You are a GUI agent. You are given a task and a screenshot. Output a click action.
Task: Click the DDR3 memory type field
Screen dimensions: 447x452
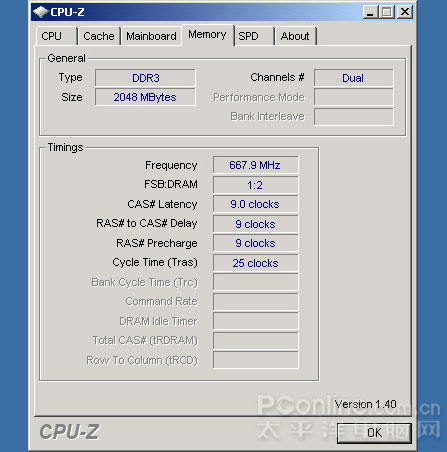(x=145, y=78)
